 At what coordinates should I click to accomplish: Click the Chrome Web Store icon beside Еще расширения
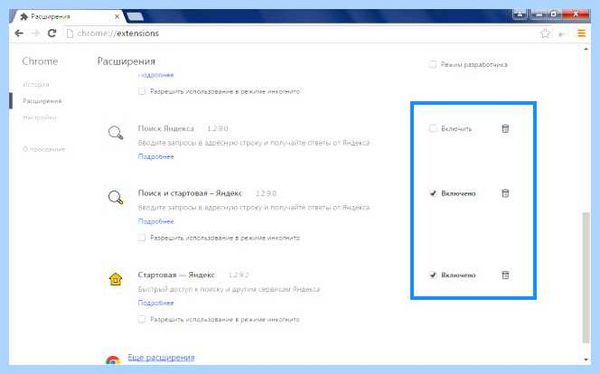(x=113, y=360)
